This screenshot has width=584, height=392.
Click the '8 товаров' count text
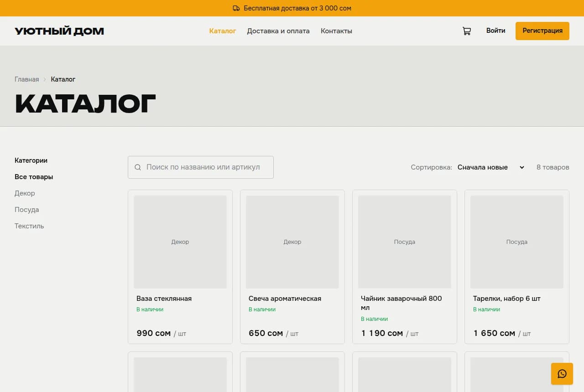point(553,167)
